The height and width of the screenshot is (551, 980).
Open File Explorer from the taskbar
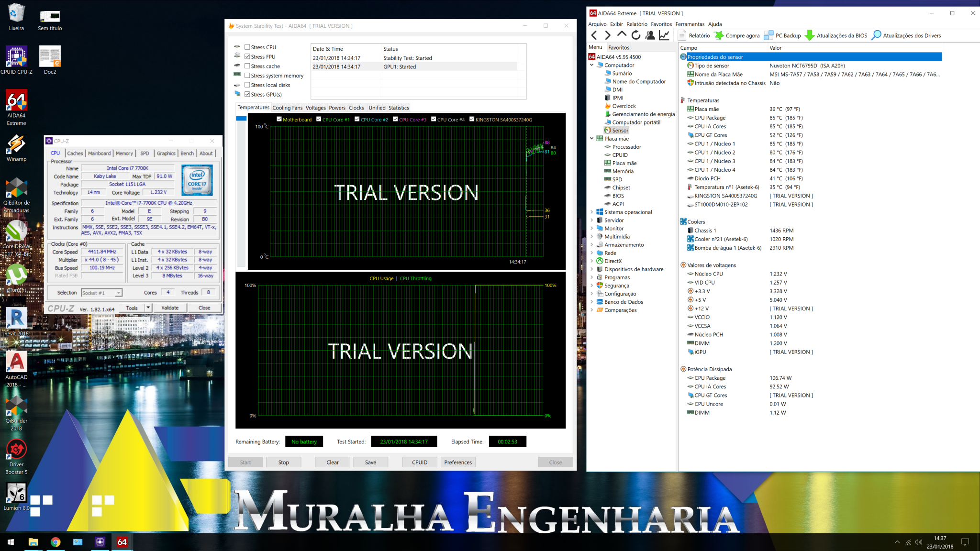click(x=33, y=542)
